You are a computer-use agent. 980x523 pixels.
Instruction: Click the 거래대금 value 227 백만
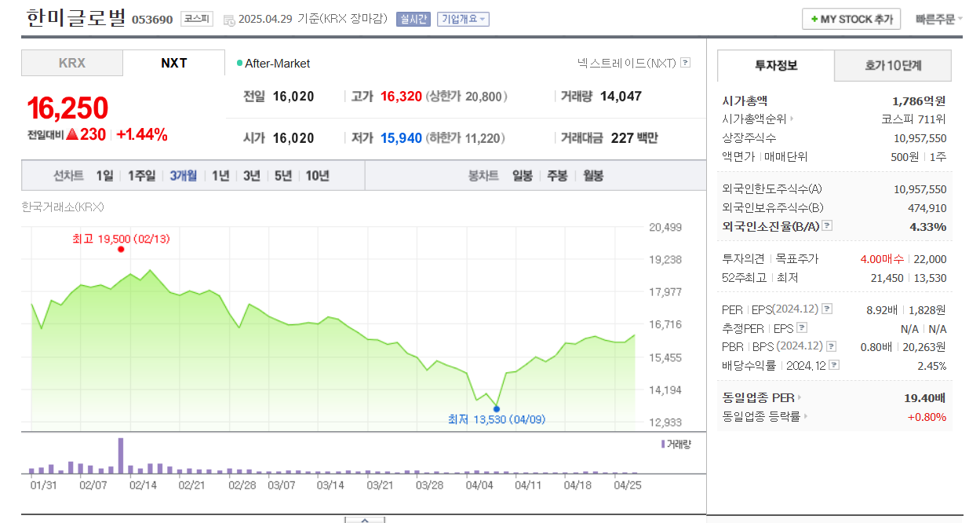[x=634, y=138]
